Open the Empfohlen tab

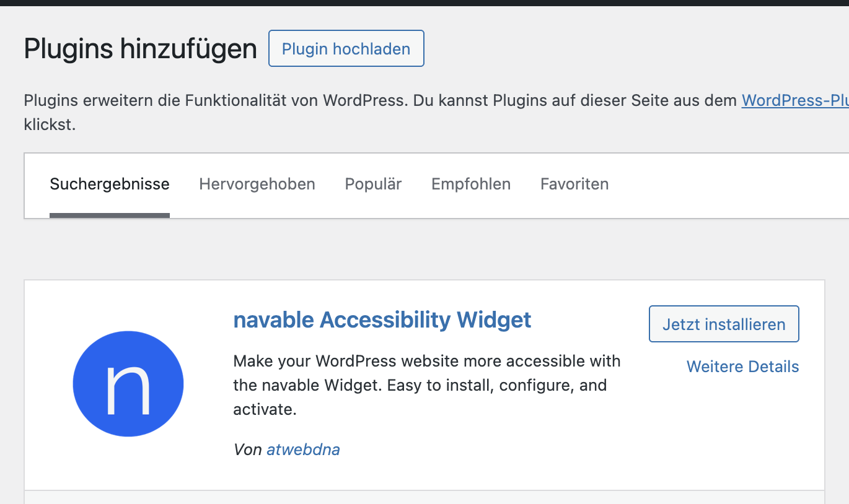click(470, 184)
